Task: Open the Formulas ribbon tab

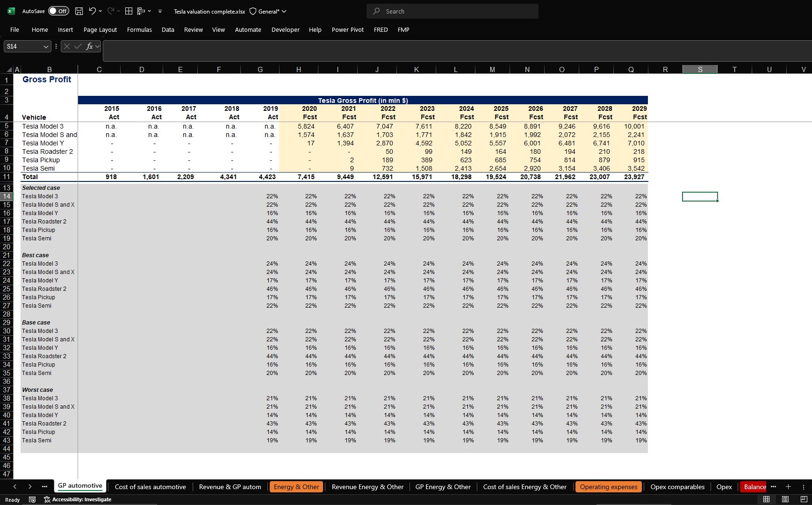Action: (139, 29)
